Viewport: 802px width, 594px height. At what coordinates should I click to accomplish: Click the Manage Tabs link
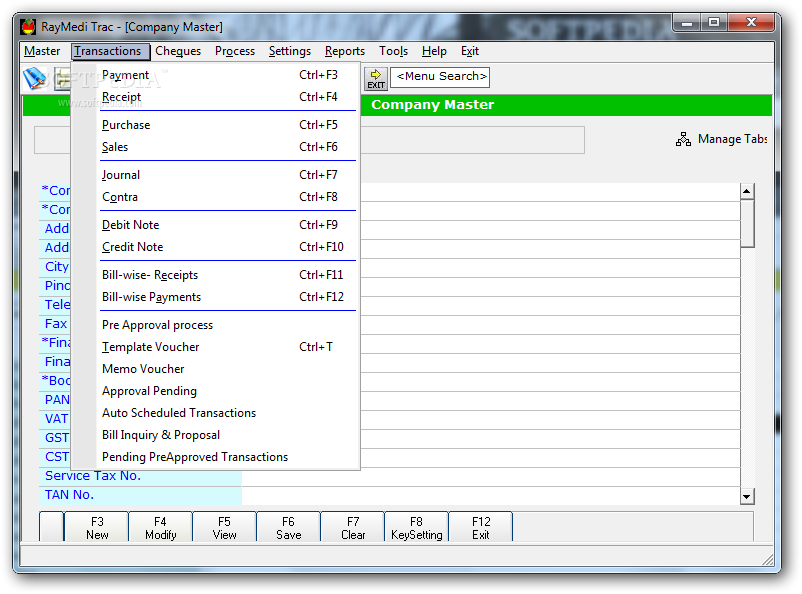(732, 139)
